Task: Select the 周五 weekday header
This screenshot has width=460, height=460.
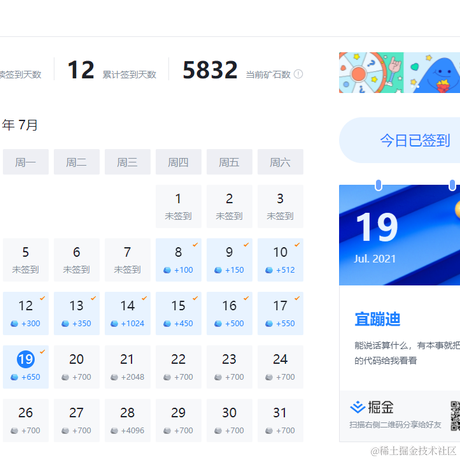Action: tap(229, 162)
